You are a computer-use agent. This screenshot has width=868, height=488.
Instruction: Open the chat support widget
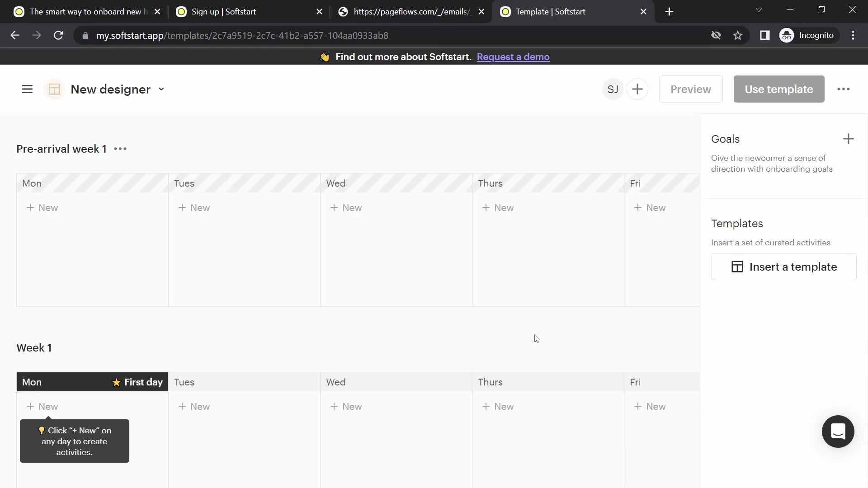[x=838, y=432]
